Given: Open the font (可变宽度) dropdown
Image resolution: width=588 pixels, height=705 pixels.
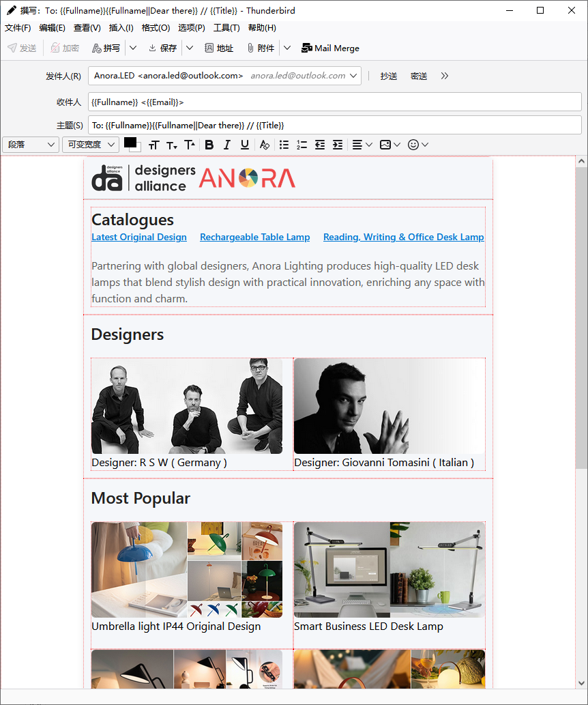Looking at the screenshot, I should coord(90,144).
